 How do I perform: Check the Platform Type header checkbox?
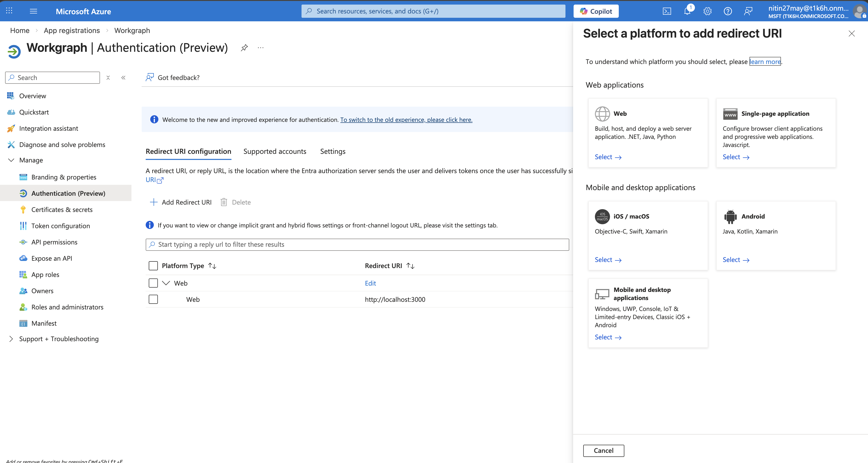pos(153,266)
